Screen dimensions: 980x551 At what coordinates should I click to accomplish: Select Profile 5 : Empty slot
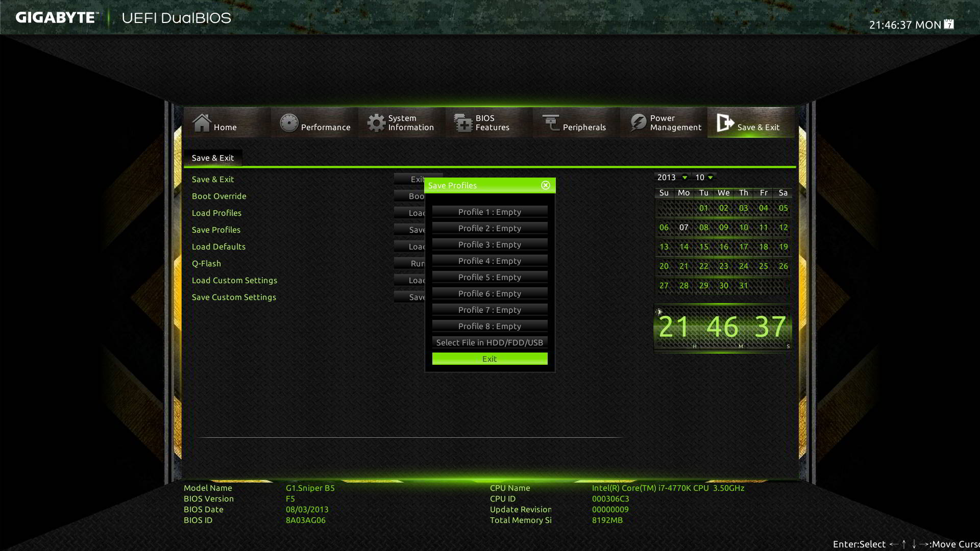click(x=490, y=277)
